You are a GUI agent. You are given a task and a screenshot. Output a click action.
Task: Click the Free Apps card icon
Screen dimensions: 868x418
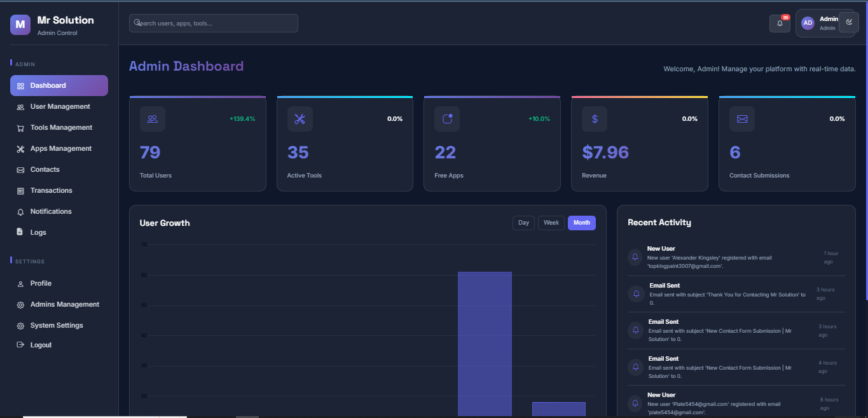click(447, 119)
